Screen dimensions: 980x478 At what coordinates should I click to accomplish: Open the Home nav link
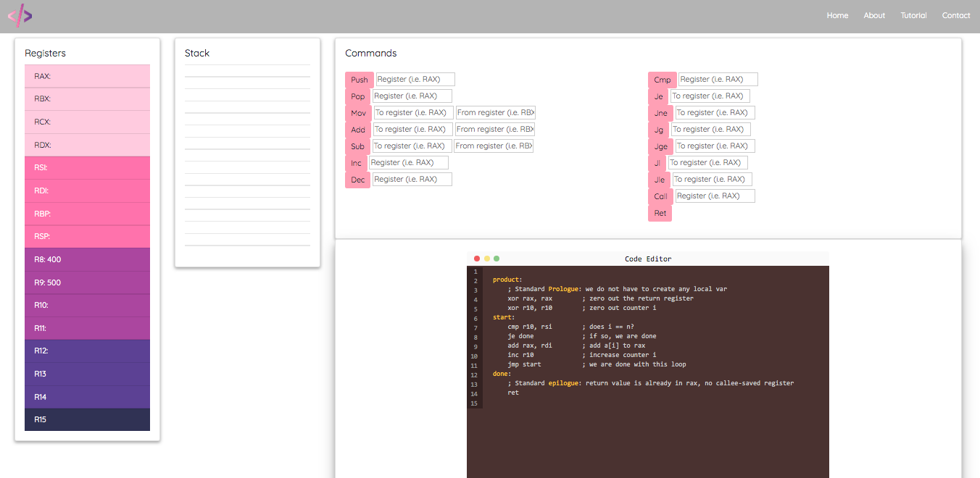tap(837, 15)
